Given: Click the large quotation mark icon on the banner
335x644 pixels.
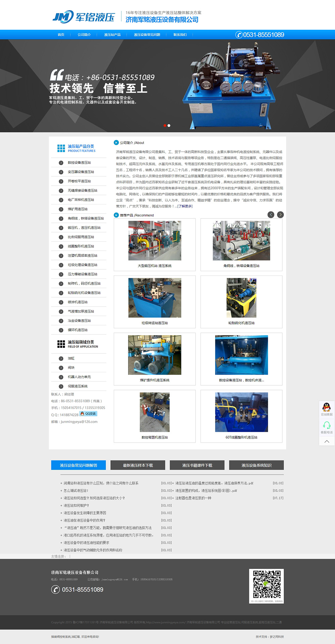Looking at the screenshot, I should tap(57, 75).
